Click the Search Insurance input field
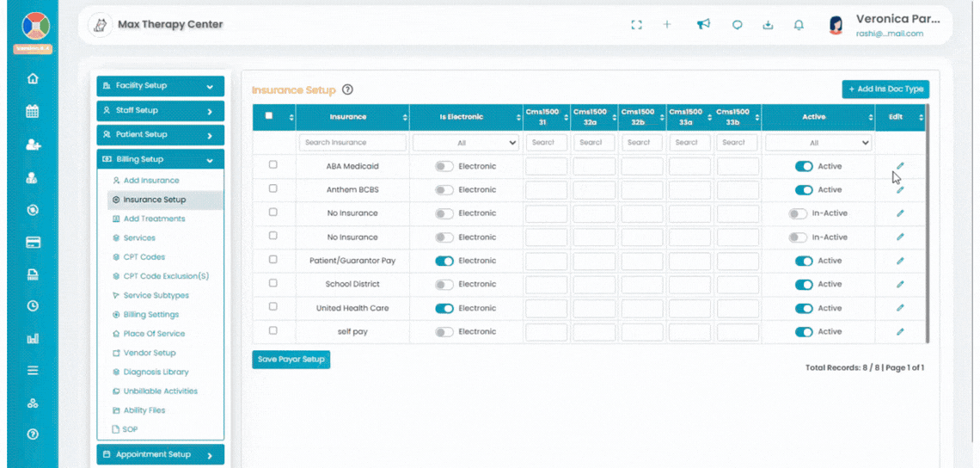The height and width of the screenshot is (468, 980). coord(352,143)
